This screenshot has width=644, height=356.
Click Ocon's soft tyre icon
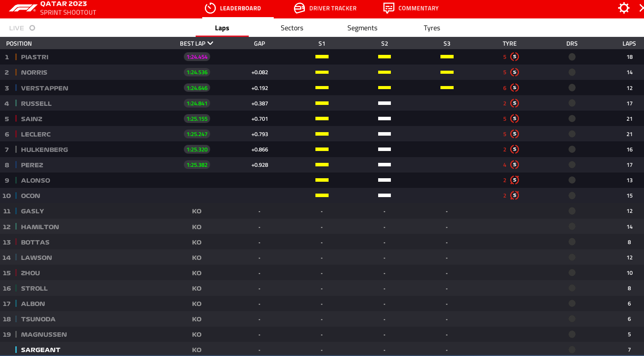coord(515,195)
